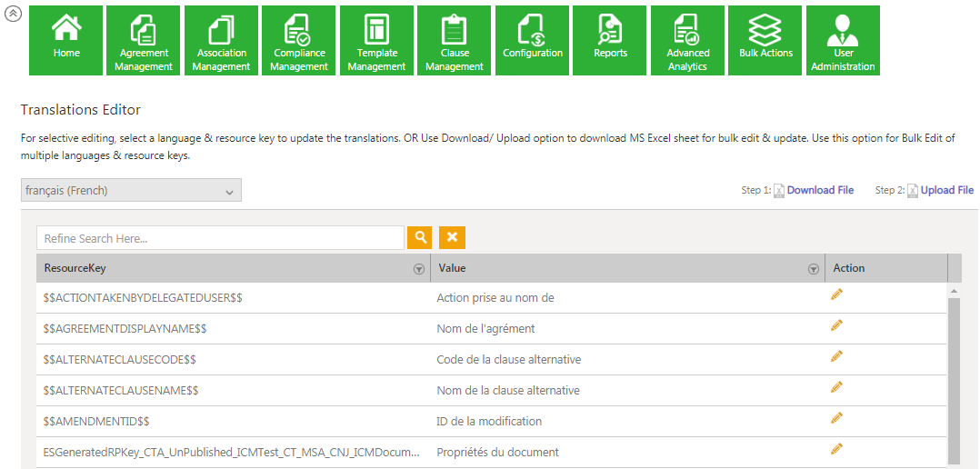
Task: Click the Download File link
Action: click(819, 191)
